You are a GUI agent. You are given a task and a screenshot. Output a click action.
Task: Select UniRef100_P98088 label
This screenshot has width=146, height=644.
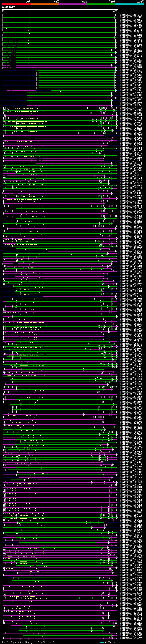click(131, 198)
